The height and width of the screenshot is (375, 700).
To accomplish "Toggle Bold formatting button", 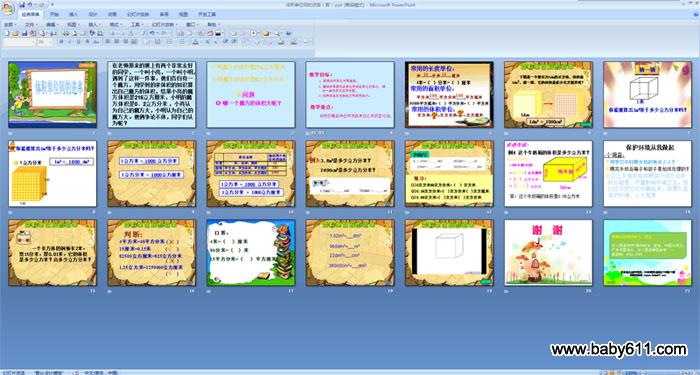I will pos(62,42).
